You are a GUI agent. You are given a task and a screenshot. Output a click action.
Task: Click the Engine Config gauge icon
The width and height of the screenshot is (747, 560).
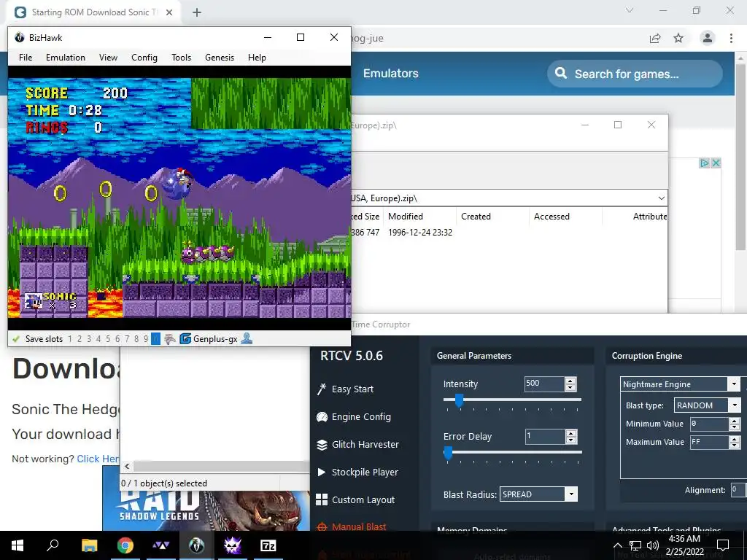pyautogui.click(x=322, y=417)
